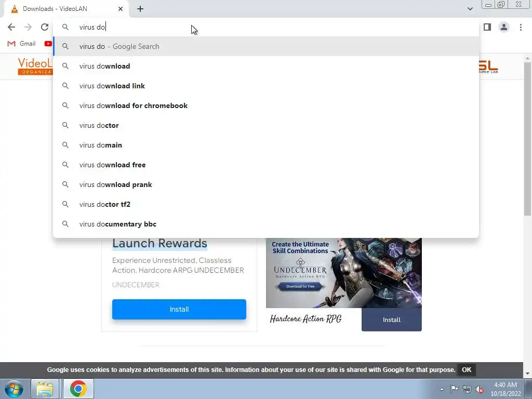The width and height of the screenshot is (532, 399).
Task: Open the Action Center flag icon
Action: (x=454, y=389)
